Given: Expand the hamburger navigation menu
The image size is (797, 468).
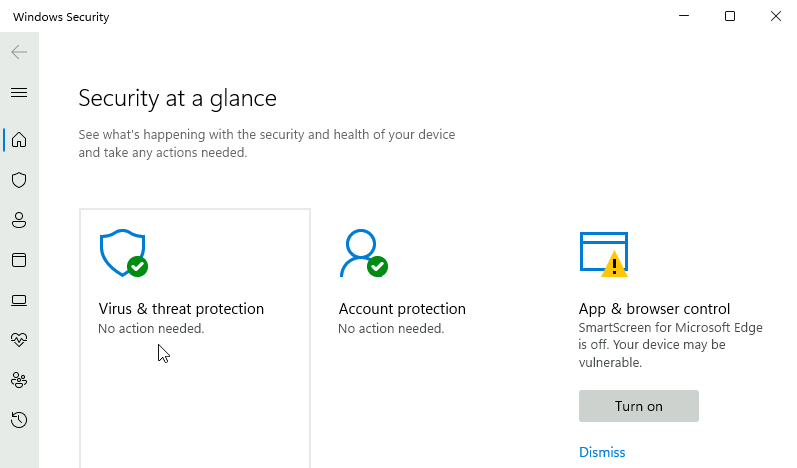Looking at the screenshot, I should coord(19,93).
